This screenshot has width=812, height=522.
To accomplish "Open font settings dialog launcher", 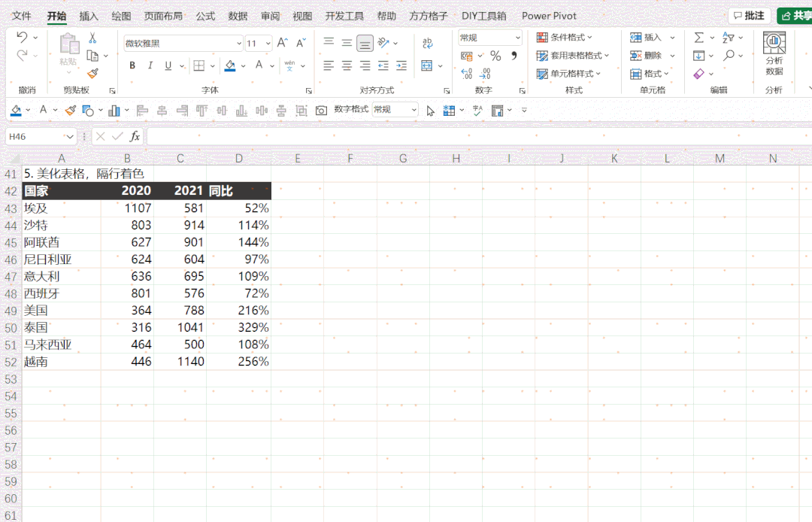I will click(309, 90).
